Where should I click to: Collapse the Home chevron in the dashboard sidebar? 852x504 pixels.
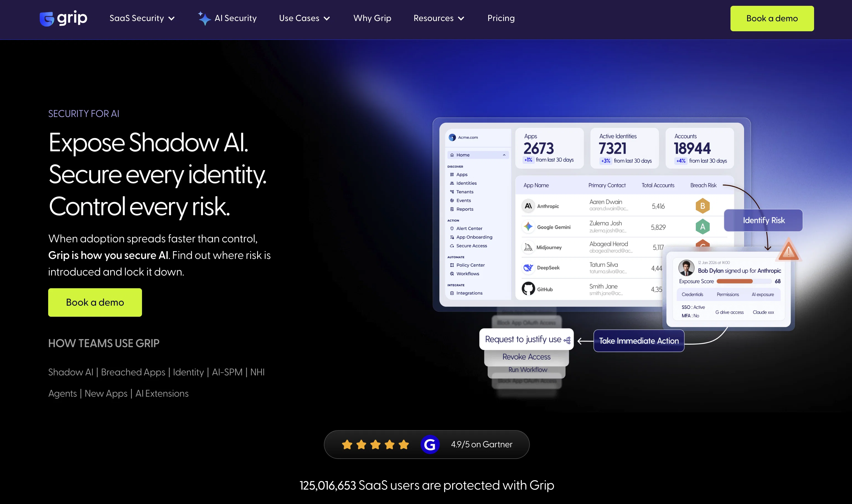pos(504,155)
